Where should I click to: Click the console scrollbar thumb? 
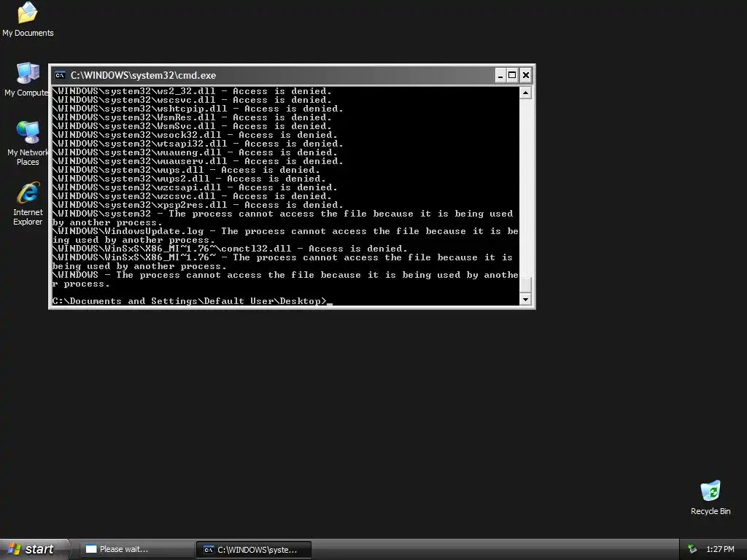coord(525,285)
